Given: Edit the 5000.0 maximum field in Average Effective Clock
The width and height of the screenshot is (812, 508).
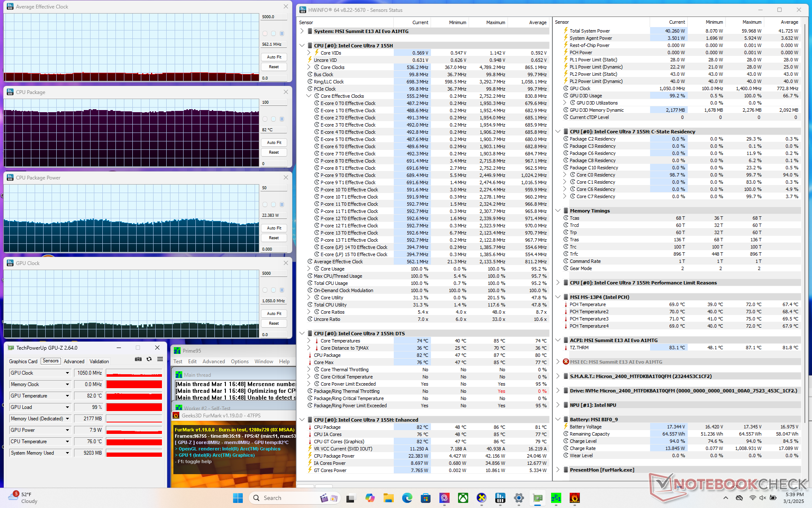Looking at the screenshot, I should click(274, 17).
